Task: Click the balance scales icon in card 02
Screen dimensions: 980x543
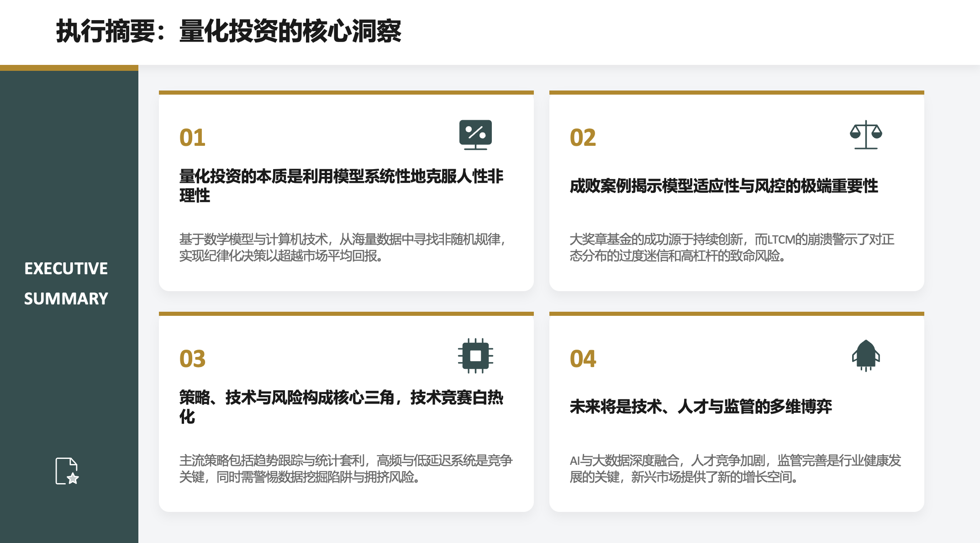Action: 866,135
